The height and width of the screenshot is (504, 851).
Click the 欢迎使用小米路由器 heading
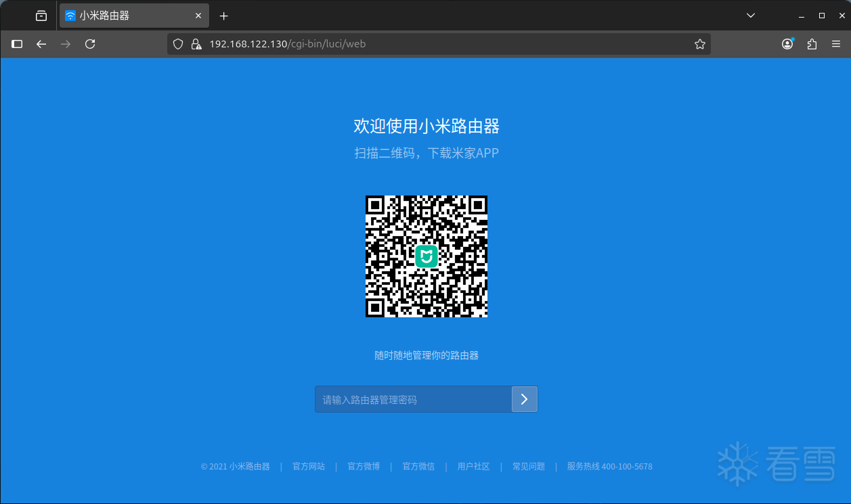427,126
